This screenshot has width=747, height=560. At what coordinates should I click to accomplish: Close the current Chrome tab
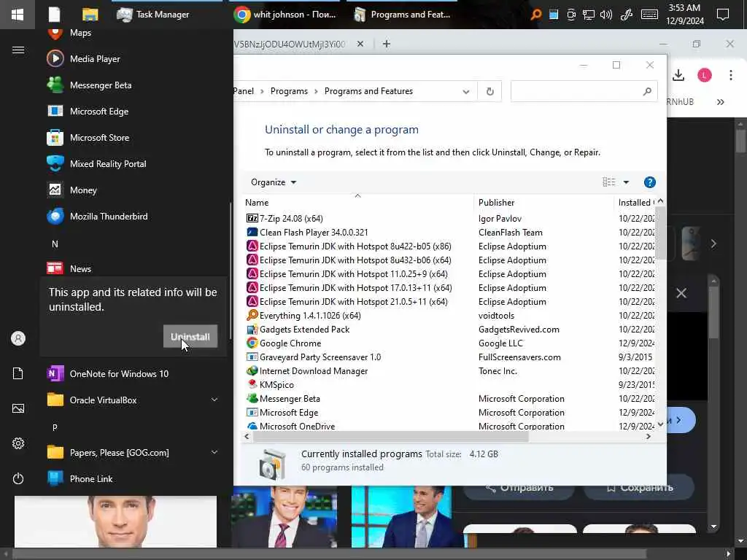[x=360, y=44]
